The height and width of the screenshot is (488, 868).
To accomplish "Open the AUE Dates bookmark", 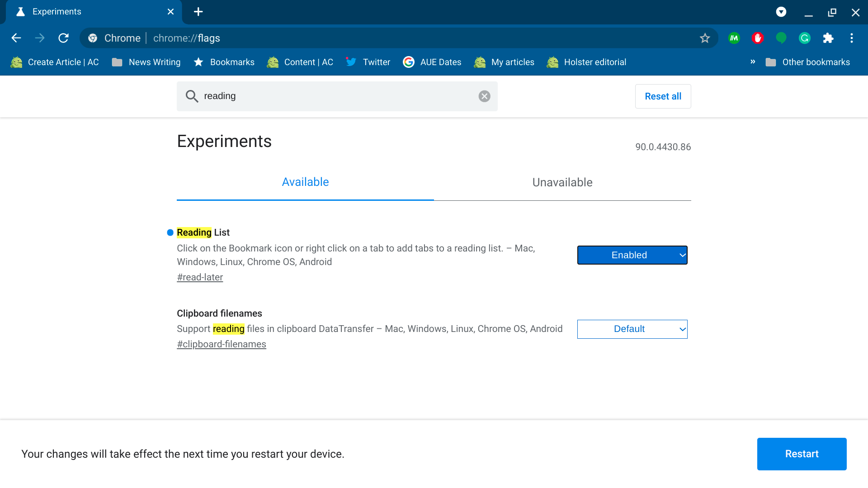I will pos(432,62).
